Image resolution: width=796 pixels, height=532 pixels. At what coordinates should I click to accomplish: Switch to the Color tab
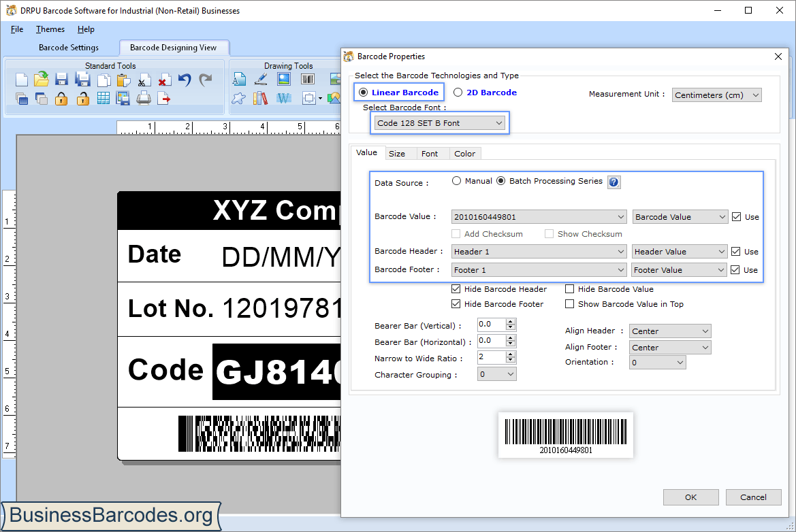(x=464, y=154)
